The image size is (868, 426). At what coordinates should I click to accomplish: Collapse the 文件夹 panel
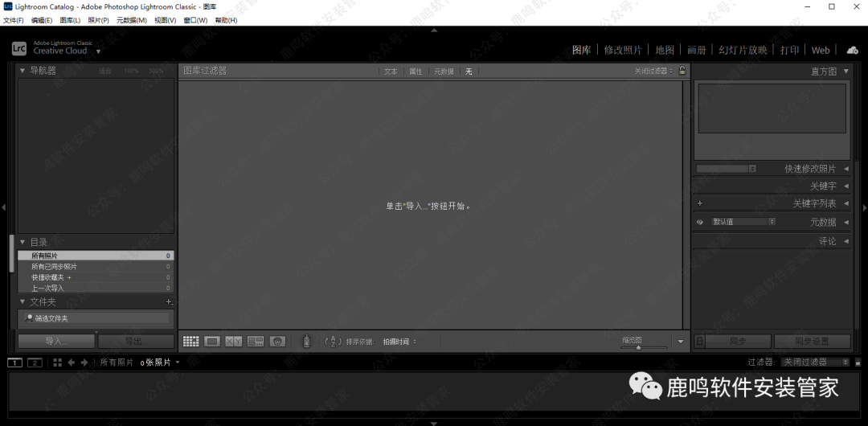[23, 302]
